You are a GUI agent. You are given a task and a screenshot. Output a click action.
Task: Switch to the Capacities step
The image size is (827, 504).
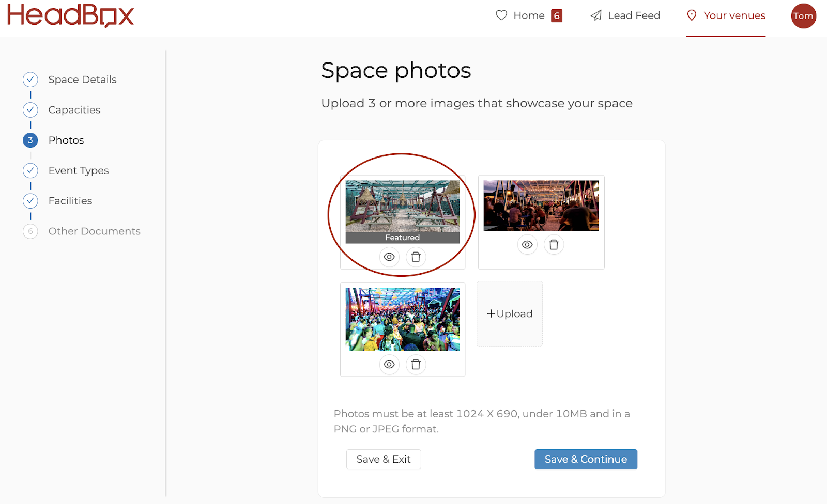point(74,110)
